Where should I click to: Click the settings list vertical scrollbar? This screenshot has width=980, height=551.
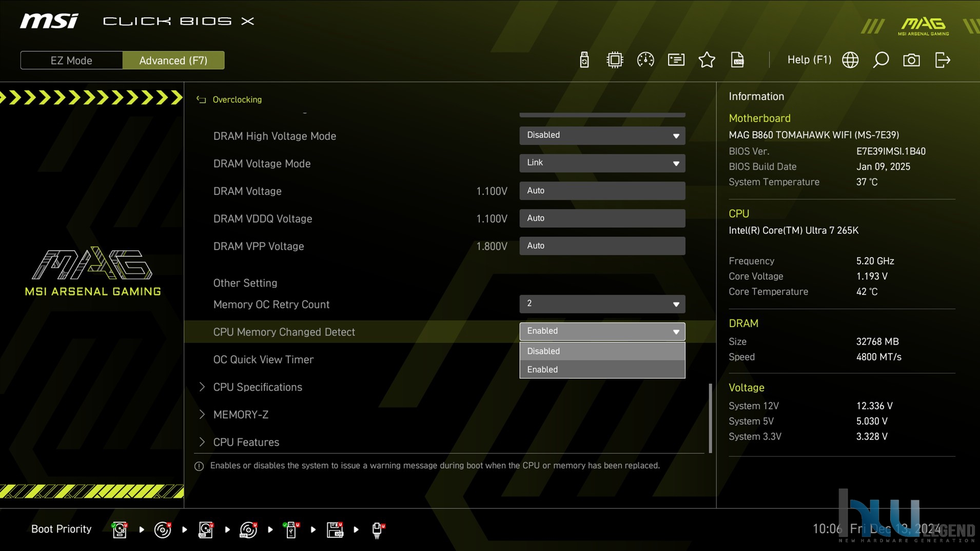tap(711, 418)
